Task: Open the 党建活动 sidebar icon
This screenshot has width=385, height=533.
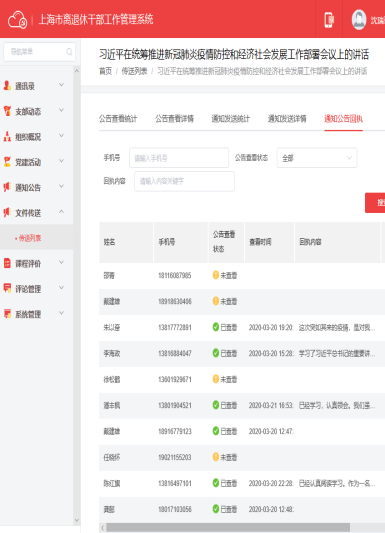Action: click(x=7, y=161)
